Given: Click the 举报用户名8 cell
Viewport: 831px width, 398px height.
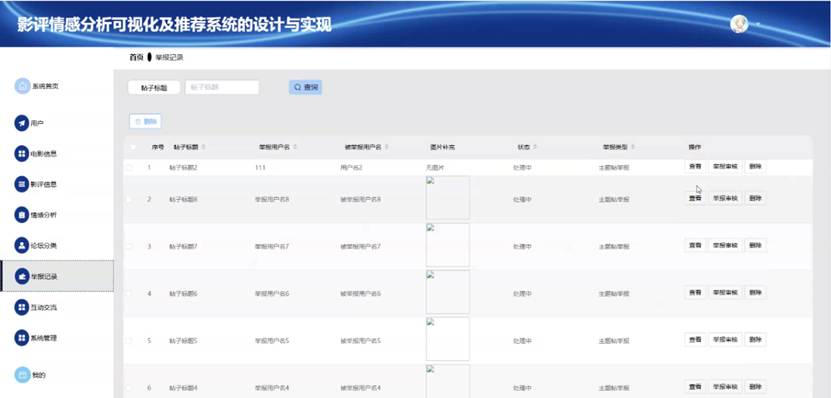Looking at the screenshot, I should [272, 199].
